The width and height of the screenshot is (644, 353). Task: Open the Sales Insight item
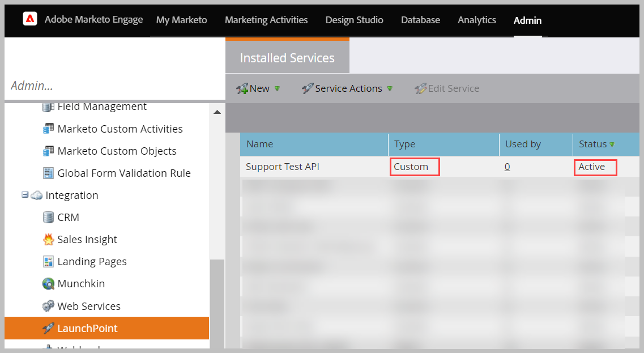click(x=87, y=240)
